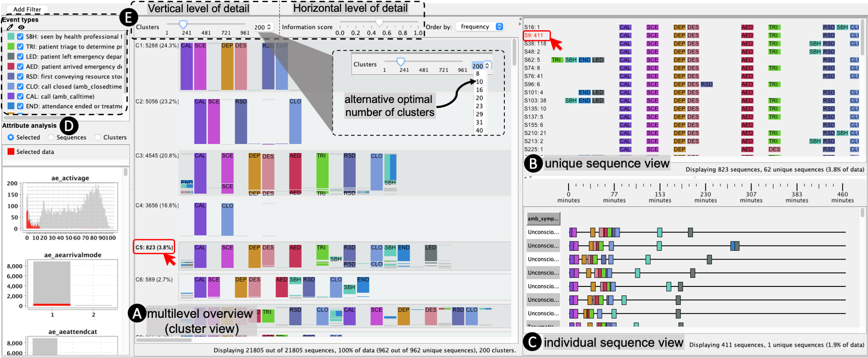Select cluster label C1: 5288 (24.3%)
868x358 pixels.
tap(157, 46)
